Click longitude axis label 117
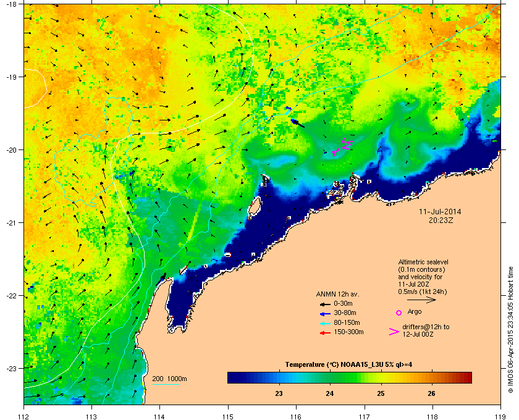This screenshot has height=420, width=519. (365, 417)
